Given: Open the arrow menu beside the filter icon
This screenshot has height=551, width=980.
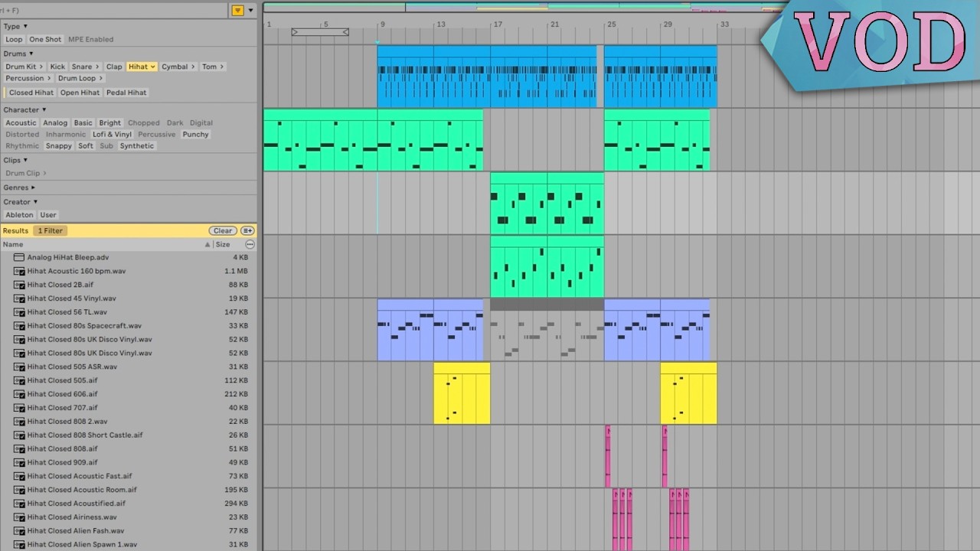Looking at the screenshot, I should (x=250, y=11).
